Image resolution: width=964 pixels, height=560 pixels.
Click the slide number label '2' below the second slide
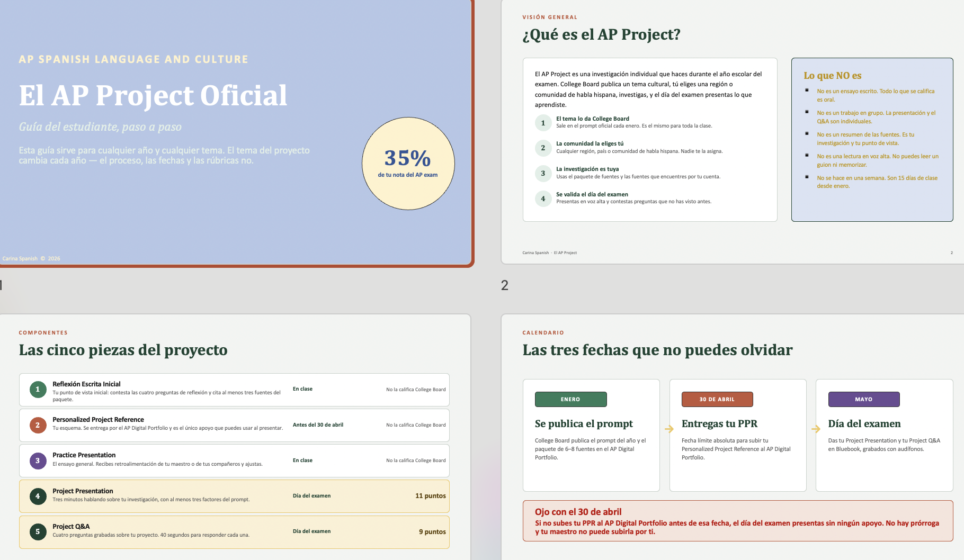click(x=505, y=286)
